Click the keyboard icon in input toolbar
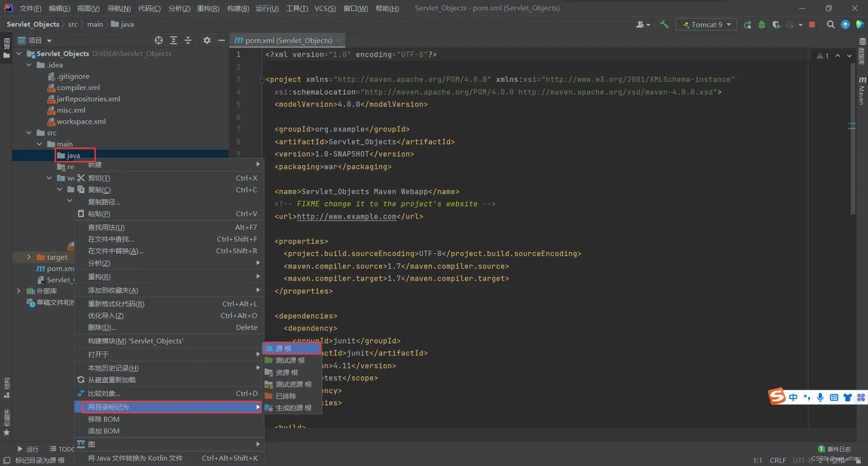 click(834, 397)
